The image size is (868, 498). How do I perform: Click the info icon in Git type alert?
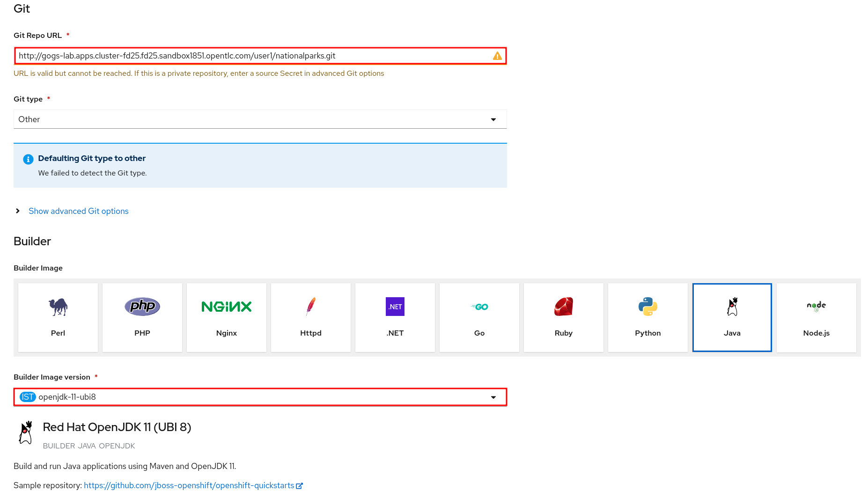(x=28, y=159)
